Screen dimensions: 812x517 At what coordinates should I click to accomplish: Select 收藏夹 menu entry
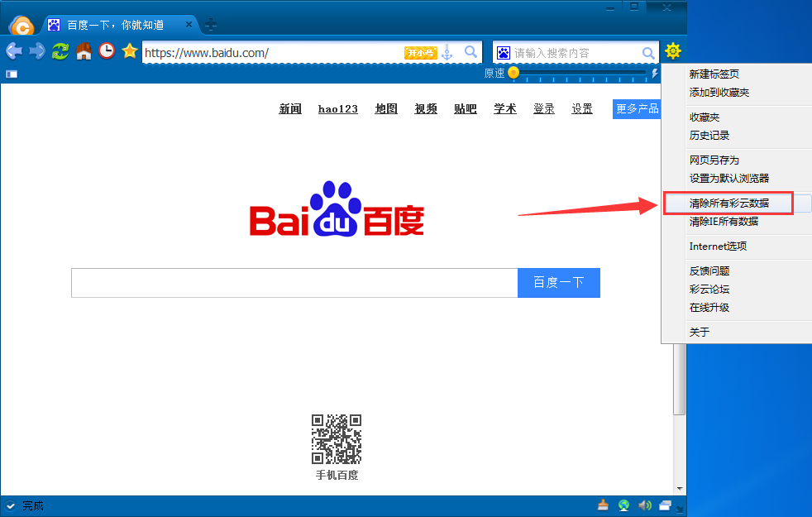(x=705, y=117)
